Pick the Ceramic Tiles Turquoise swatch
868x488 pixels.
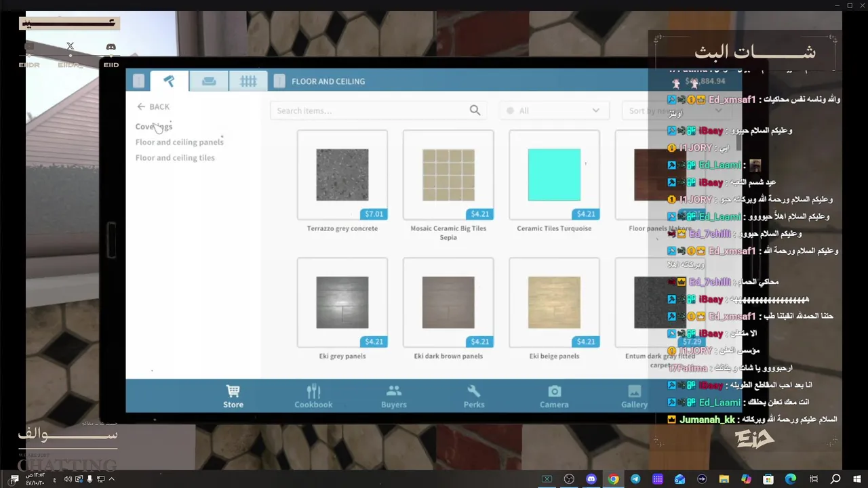[554, 175]
